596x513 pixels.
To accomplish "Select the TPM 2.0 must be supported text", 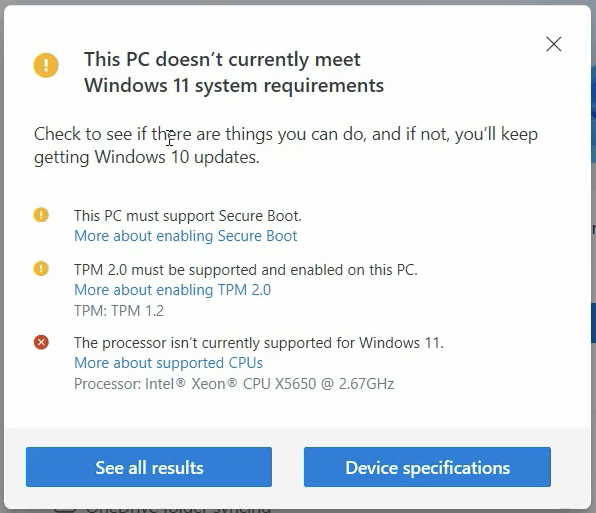I will click(246, 270).
